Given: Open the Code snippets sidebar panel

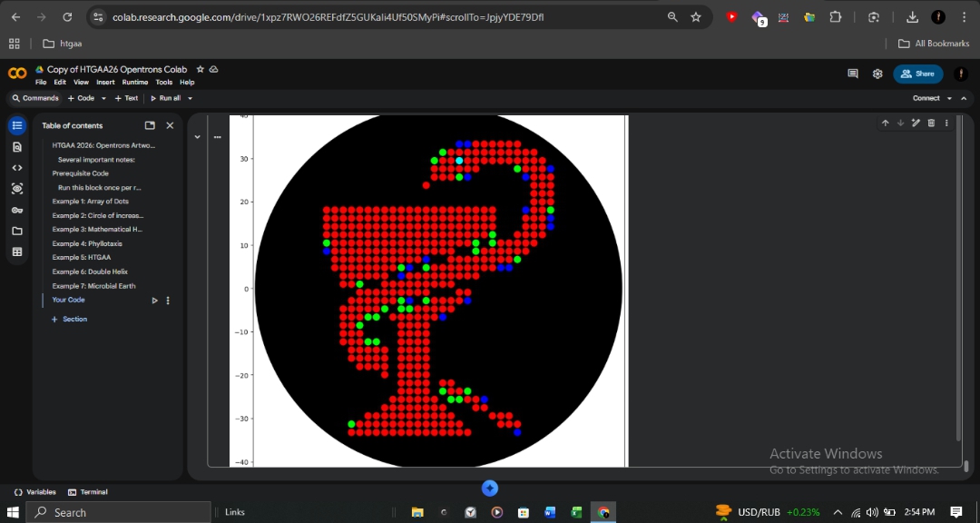Looking at the screenshot, I should [16, 167].
